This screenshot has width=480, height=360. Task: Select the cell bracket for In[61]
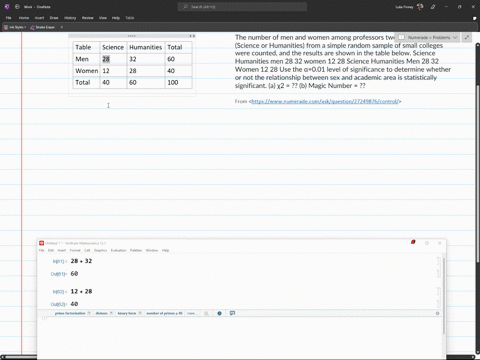click(x=438, y=261)
